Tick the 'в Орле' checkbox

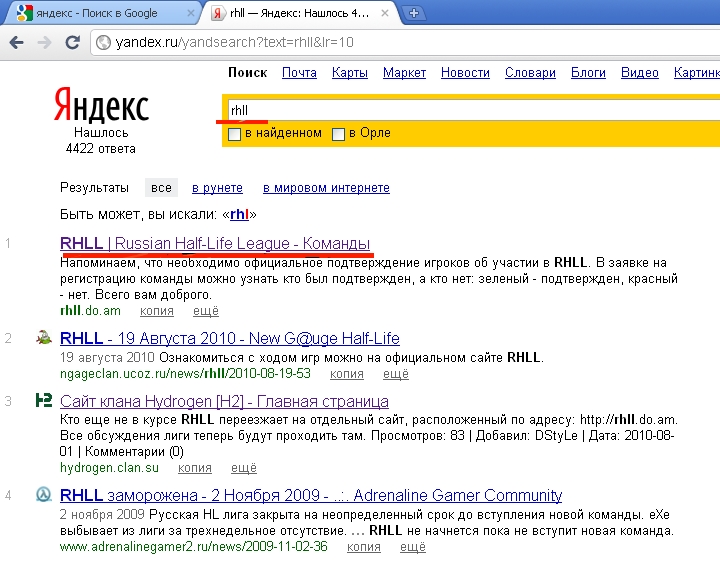click(338, 134)
